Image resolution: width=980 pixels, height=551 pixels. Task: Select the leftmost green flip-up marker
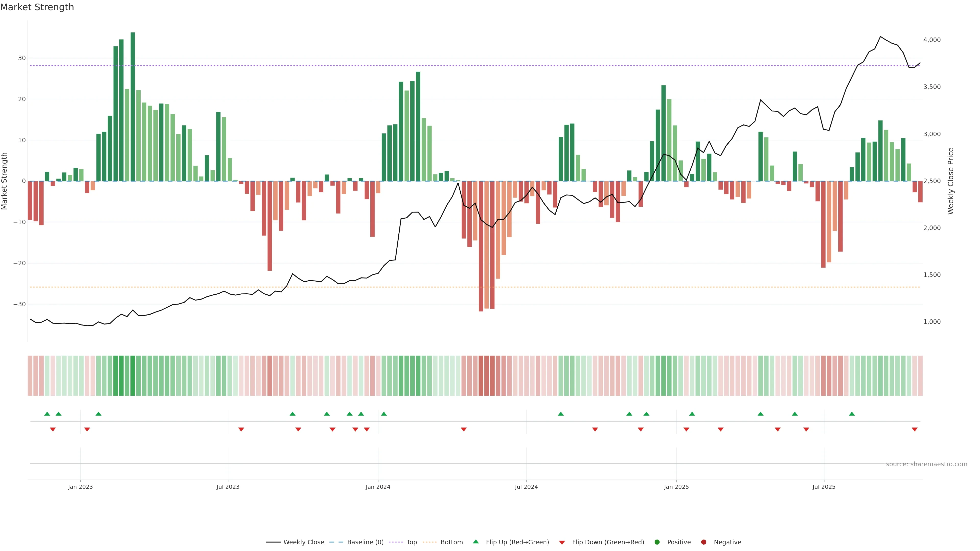tap(47, 414)
